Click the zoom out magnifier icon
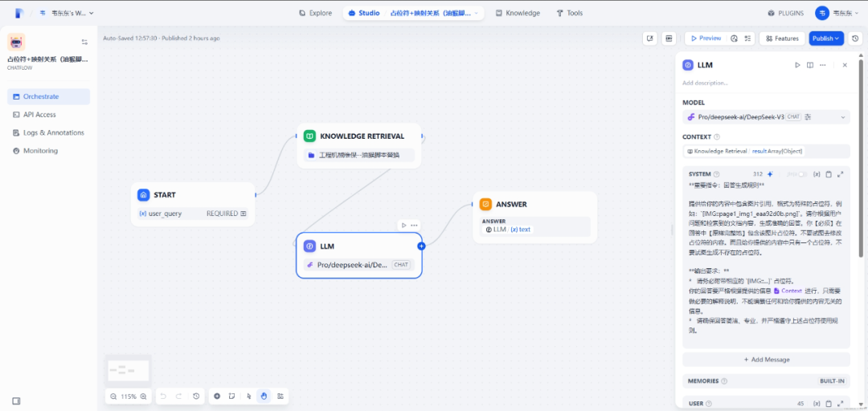The height and width of the screenshot is (411, 868). (112, 397)
